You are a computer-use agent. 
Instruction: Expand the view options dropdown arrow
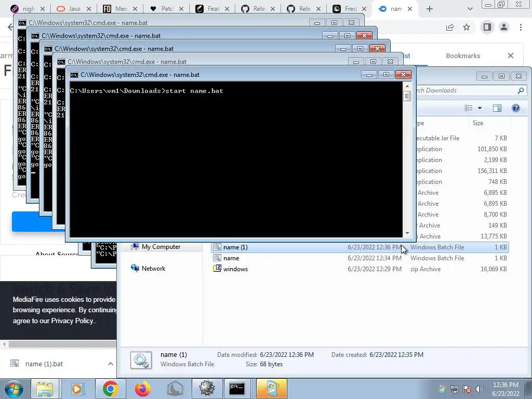tap(480, 108)
